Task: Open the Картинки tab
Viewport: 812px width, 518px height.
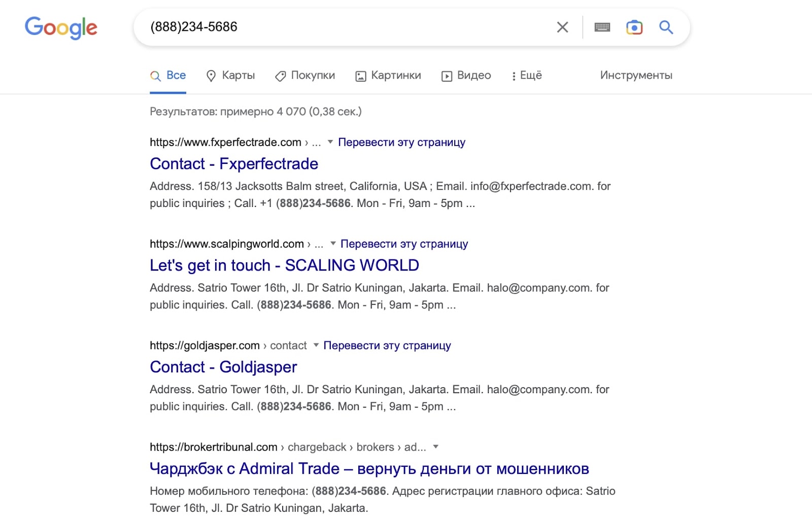Action: [x=388, y=76]
